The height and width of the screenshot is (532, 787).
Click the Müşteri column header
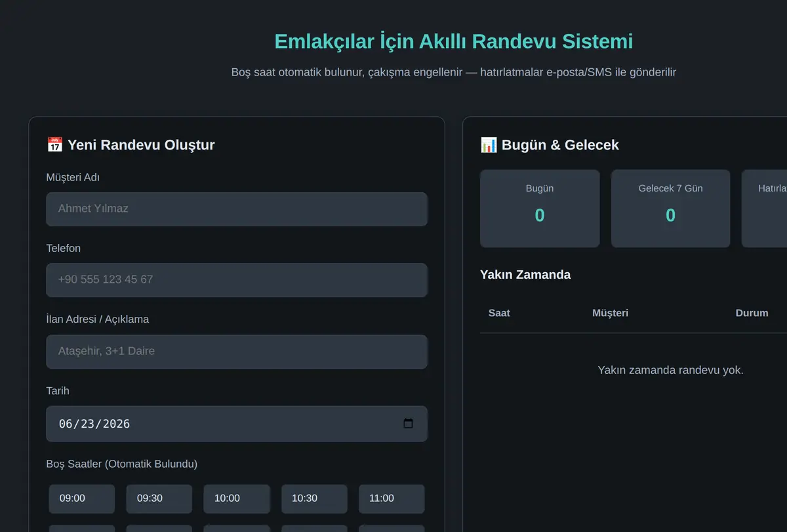coord(610,313)
